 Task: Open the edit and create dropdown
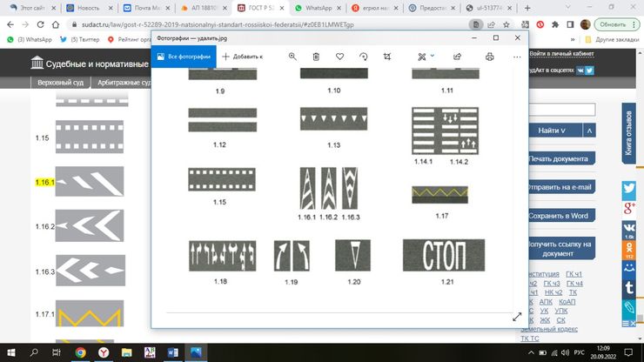426,57
